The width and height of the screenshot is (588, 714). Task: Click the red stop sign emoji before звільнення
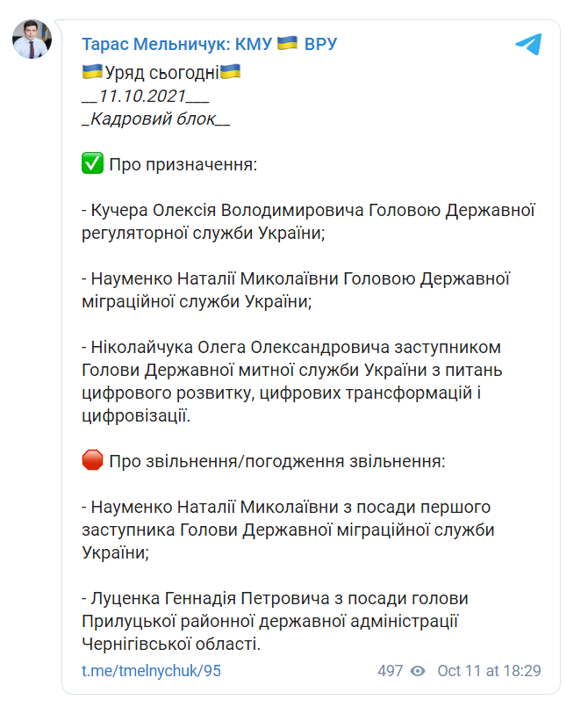tap(94, 458)
